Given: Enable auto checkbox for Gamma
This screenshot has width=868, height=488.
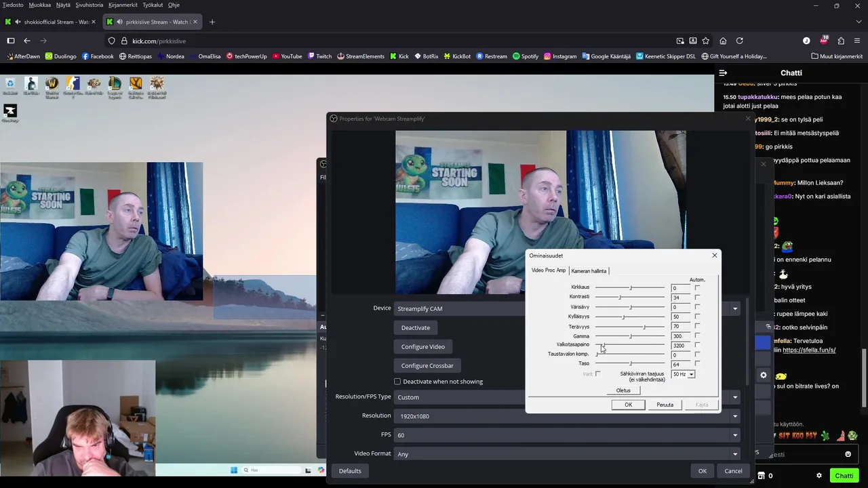Looking at the screenshot, I should coord(697,335).
